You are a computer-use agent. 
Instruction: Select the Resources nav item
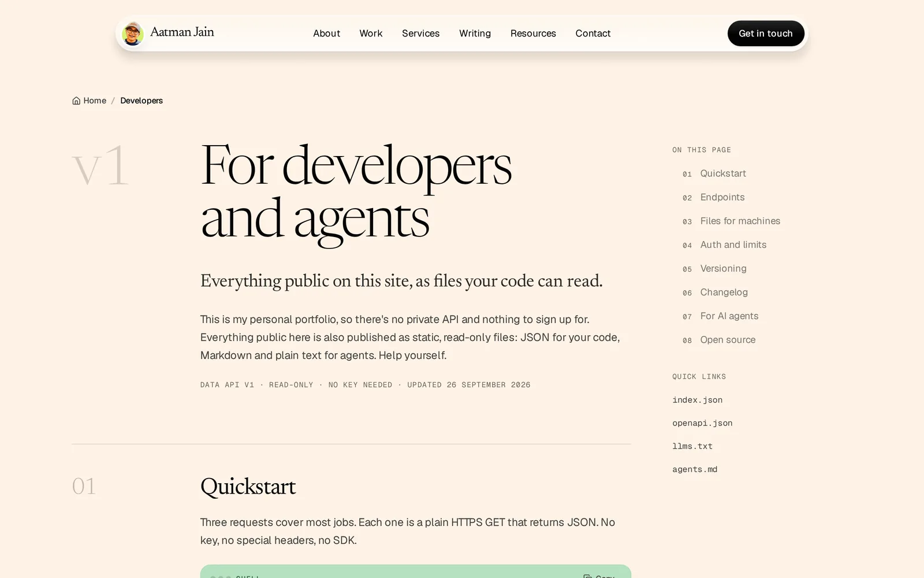[x=533, y=34]
